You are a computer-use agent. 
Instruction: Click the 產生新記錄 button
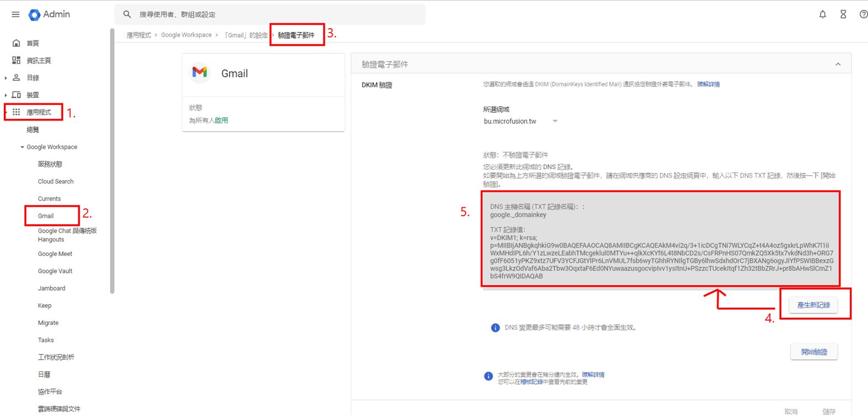coord(813,305)
